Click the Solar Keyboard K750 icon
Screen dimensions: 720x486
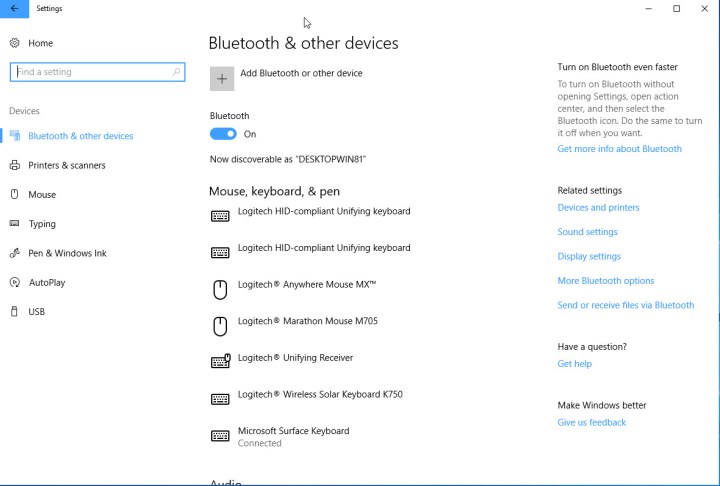(220, 399)
